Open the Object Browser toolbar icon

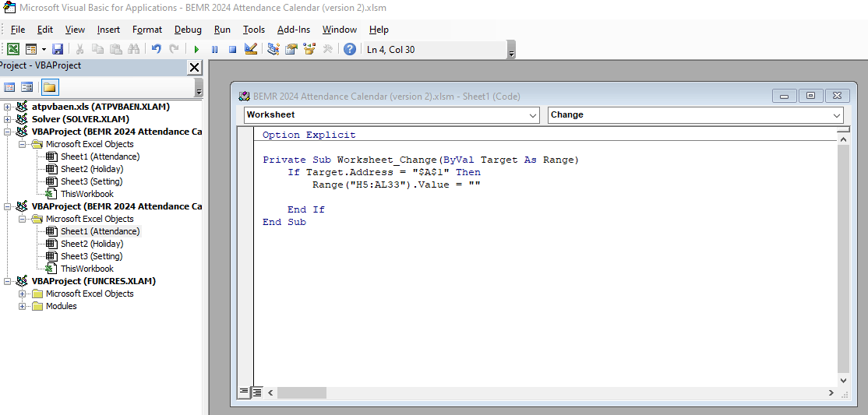pyautogui.click(x=309, y=49)
